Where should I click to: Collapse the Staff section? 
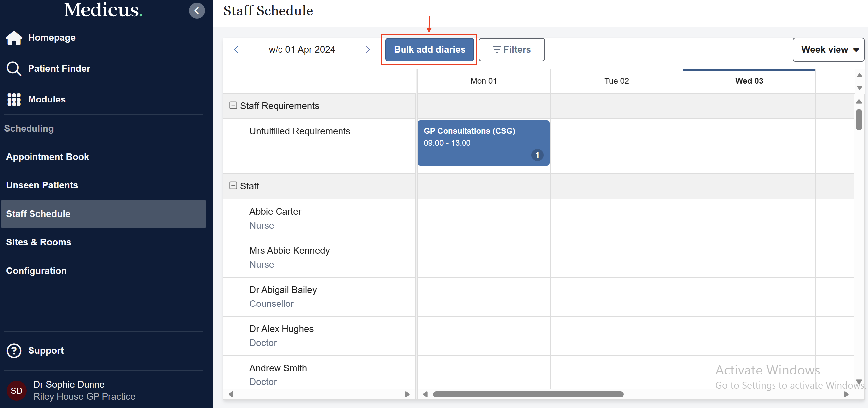pos(233,186)
